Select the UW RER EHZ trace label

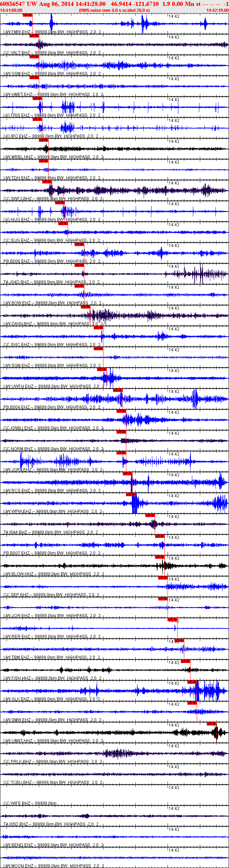[x=52, y=637]
